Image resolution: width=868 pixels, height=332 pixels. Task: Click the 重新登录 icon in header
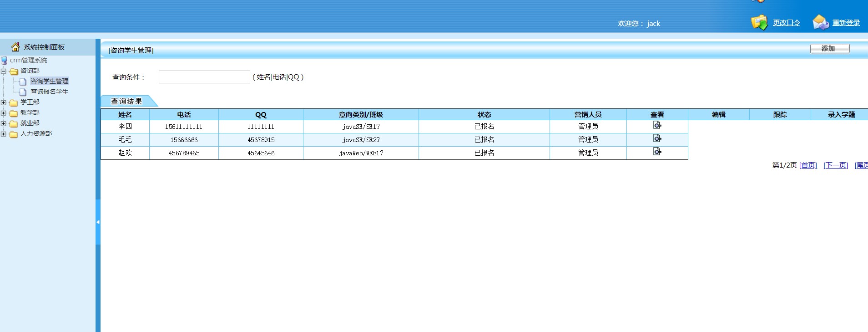pos(820,22)
